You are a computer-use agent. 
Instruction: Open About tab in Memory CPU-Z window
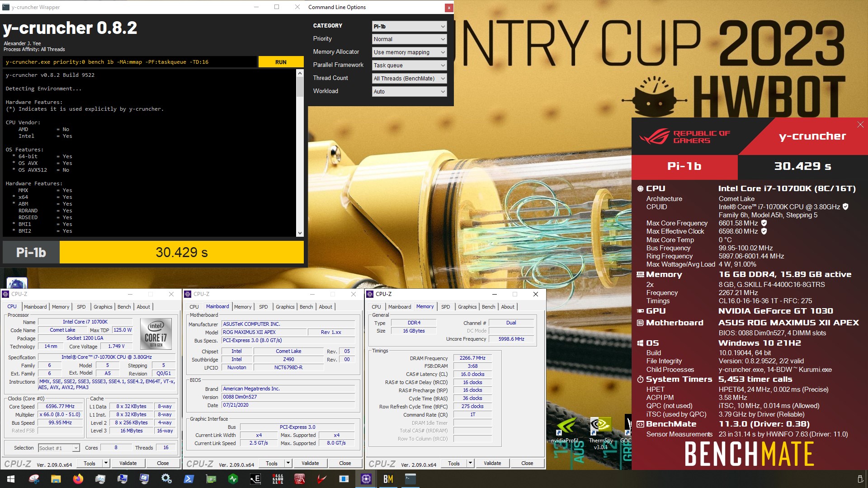[x=508, y=307]
